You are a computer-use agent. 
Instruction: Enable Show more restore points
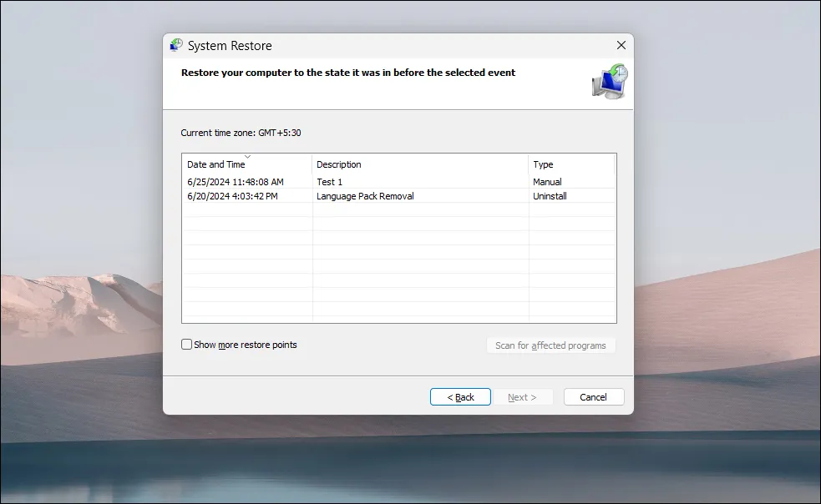pyautogui.click(x=186, y=344)
